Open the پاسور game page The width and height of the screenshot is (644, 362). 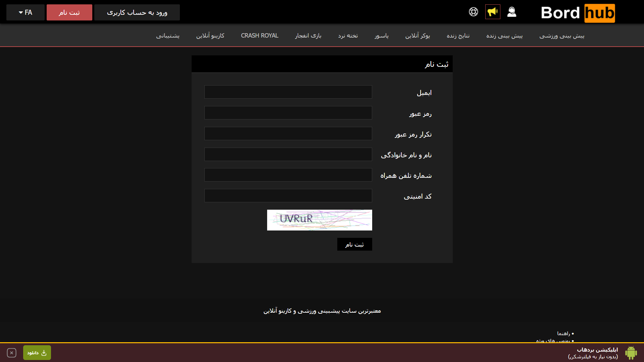(382, 36)
